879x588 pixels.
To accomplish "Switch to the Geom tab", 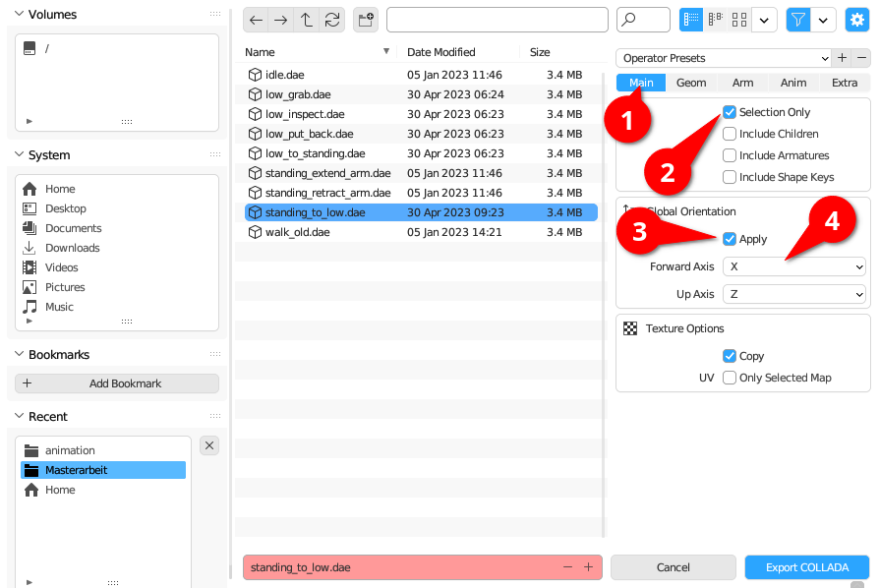I will coord(691,83).
